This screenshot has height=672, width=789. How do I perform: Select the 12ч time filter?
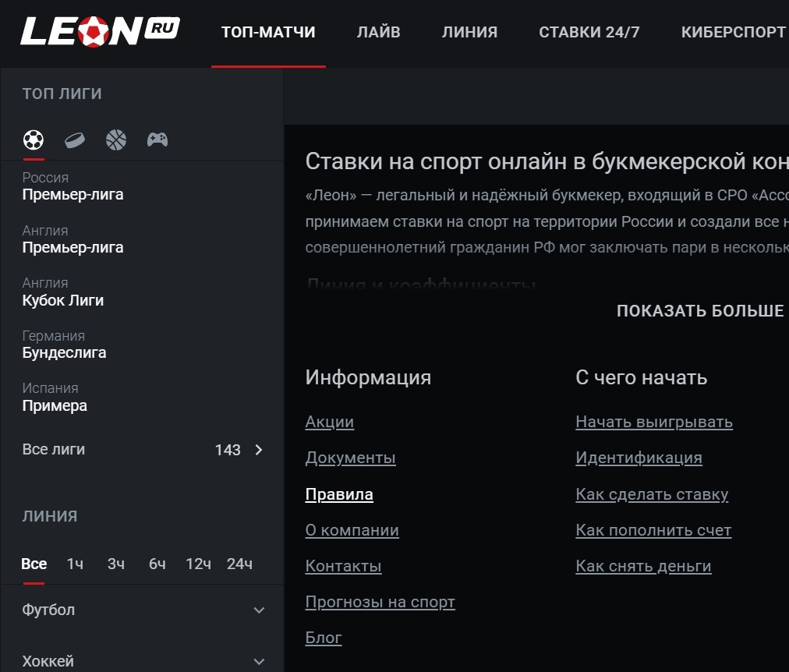pos(198,564)
